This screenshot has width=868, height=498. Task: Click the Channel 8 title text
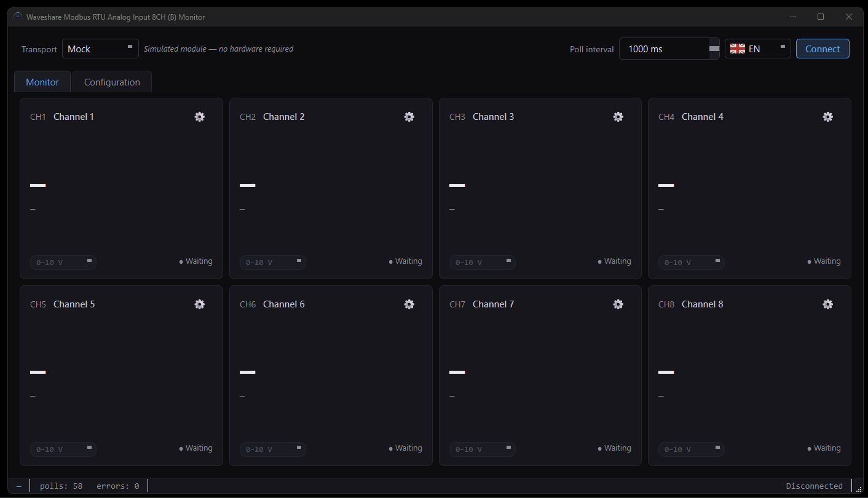coord(703,304)
